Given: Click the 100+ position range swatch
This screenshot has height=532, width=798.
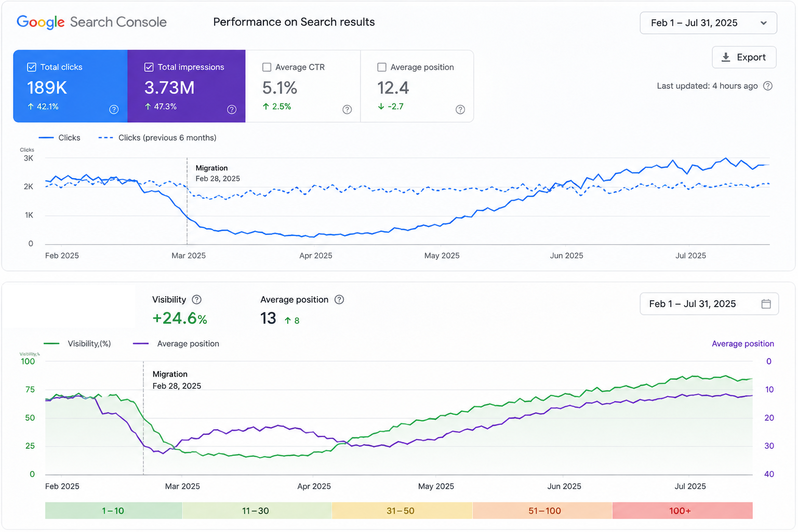Looking at the screenshot, I should (x=683, y=511).
